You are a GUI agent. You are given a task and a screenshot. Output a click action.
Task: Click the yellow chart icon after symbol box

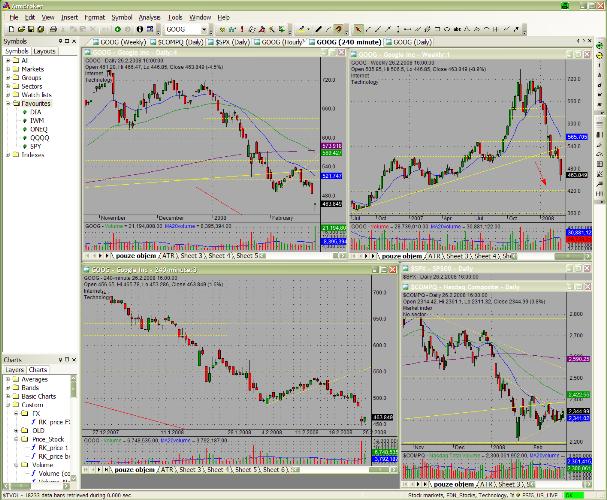click(x=222, y=29)
